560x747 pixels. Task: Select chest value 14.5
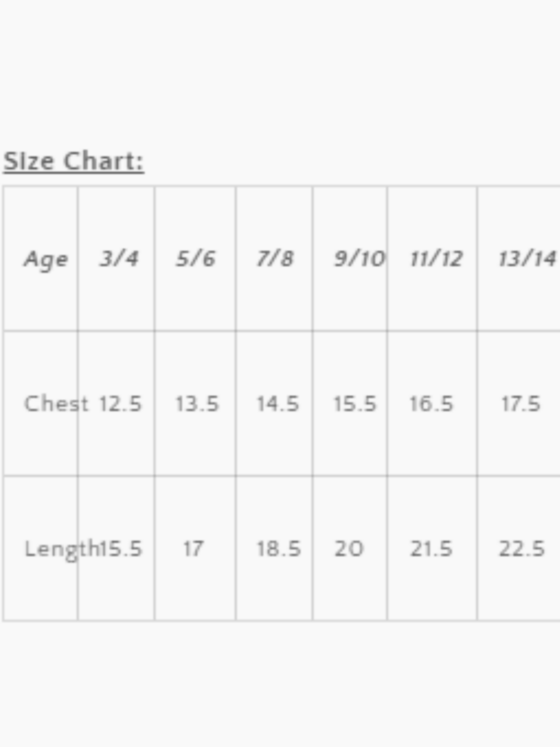tap(278, 404)
